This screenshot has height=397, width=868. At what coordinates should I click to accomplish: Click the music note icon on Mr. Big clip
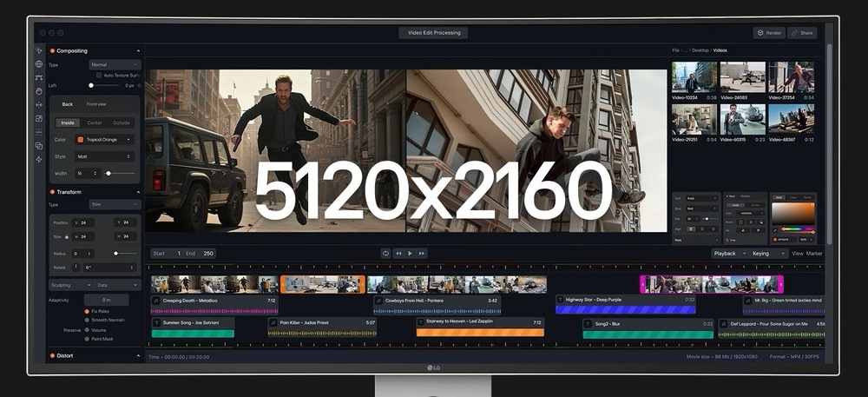click(748, 300)
